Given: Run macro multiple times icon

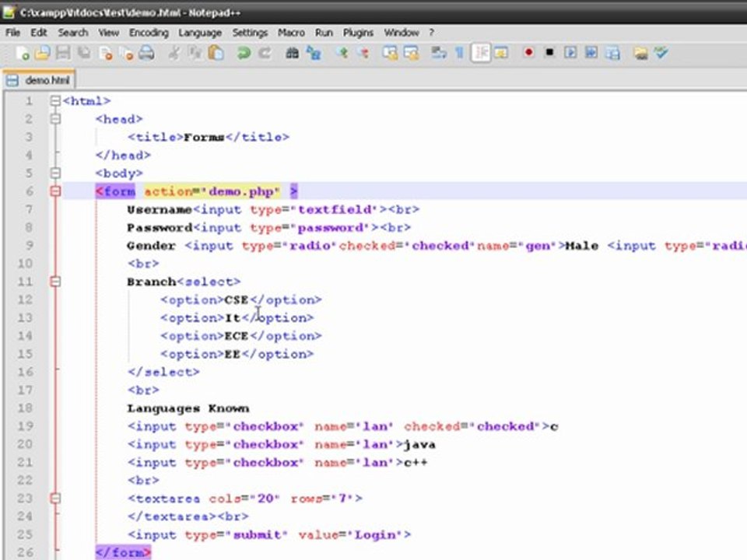Looking at the screenshot, I should pyautogui.click(x=591, y=53).
